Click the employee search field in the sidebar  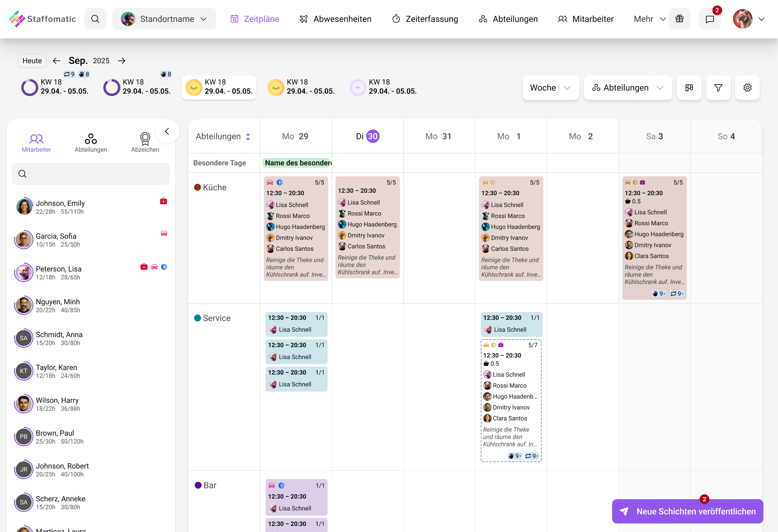pyautogui.click(x=90, y=174)
